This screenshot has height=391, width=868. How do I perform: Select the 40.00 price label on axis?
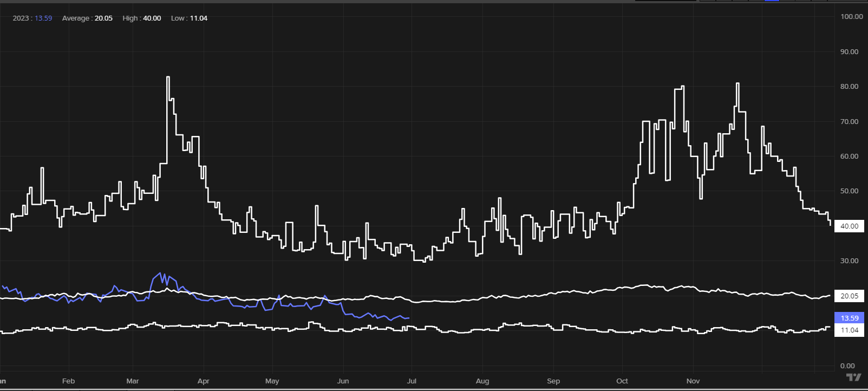coord(849,226)
